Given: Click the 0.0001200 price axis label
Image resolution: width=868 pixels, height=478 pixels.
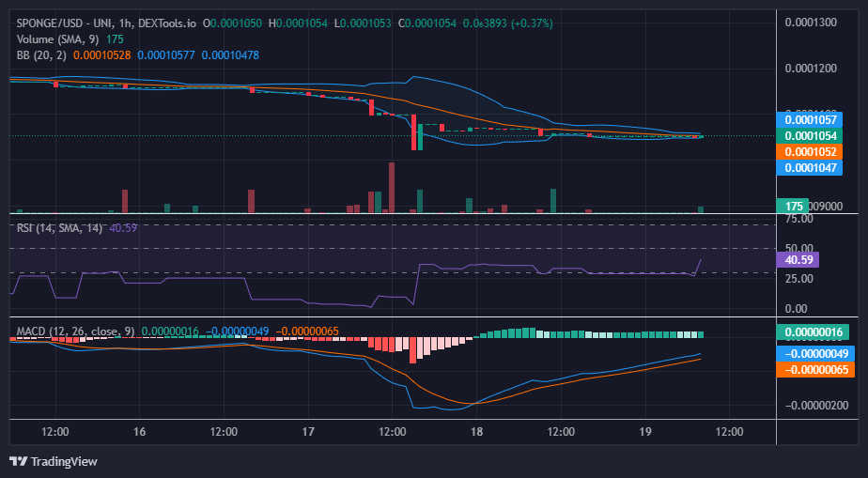Looking at the screenshot, I should pos(811,69).
